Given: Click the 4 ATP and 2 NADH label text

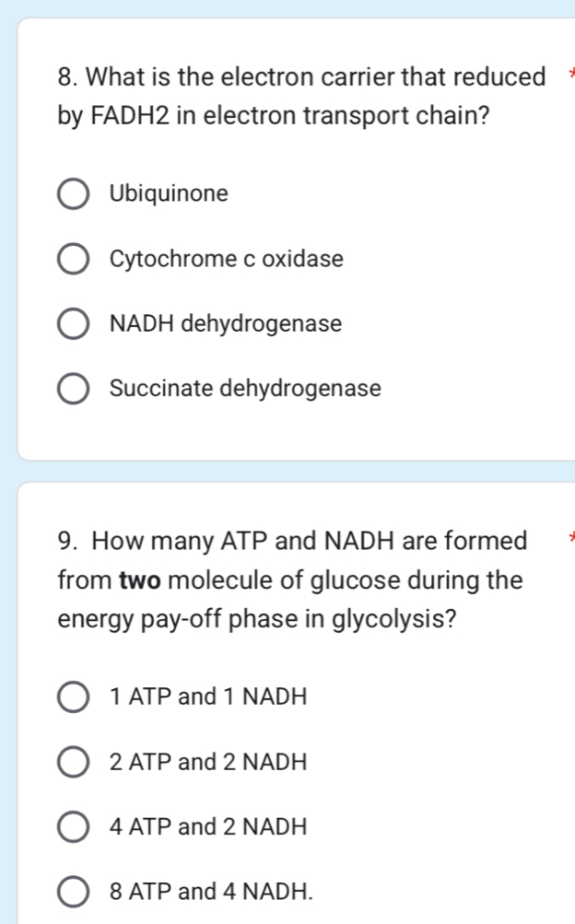Looking at the screenshot, I should pyautogui.click(x=205, y=827).
